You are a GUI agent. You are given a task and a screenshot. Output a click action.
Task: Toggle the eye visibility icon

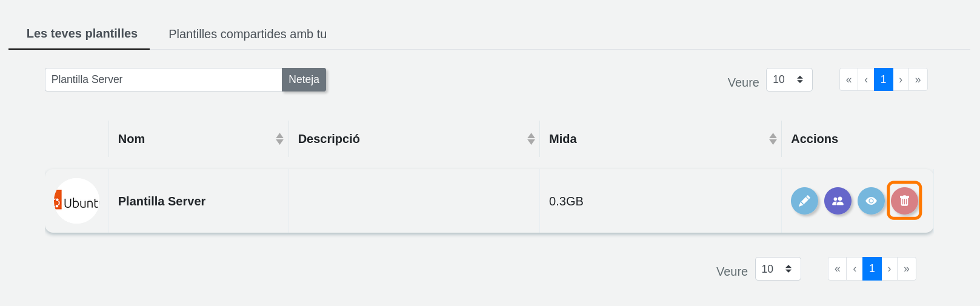pos(871,201)
